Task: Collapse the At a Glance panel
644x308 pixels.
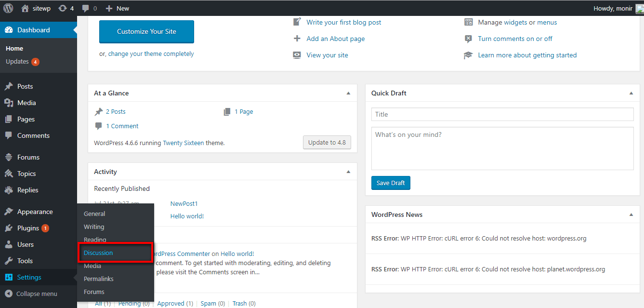Action: [x=349, y=93]
